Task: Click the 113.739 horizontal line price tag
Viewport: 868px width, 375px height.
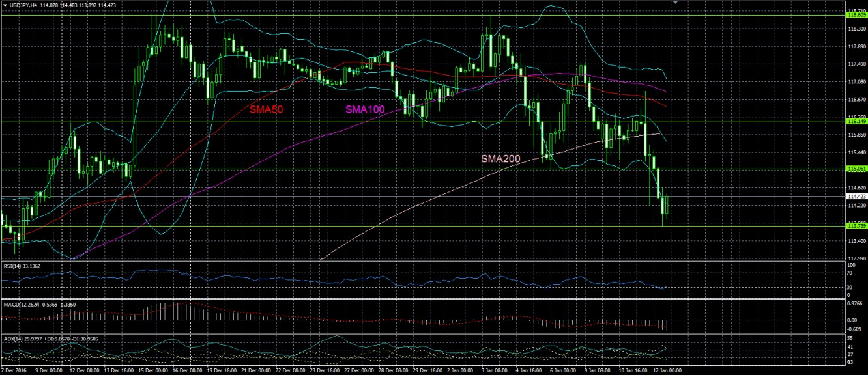Action: 856,226
